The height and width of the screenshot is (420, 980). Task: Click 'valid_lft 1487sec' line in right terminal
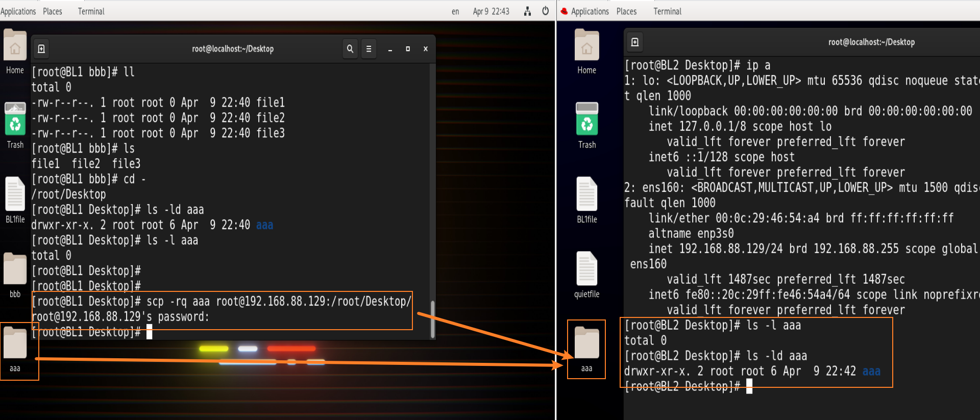(786, 280)
